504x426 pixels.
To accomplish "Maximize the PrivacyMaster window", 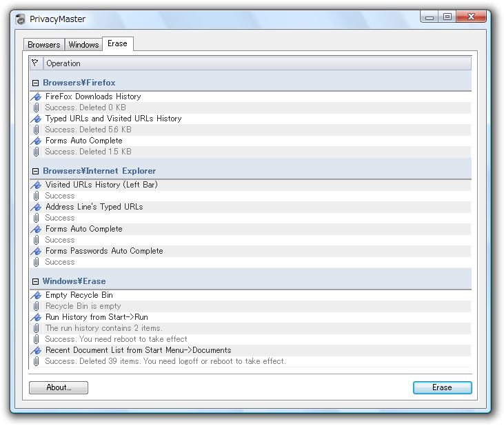I will [x=447, y=17].
